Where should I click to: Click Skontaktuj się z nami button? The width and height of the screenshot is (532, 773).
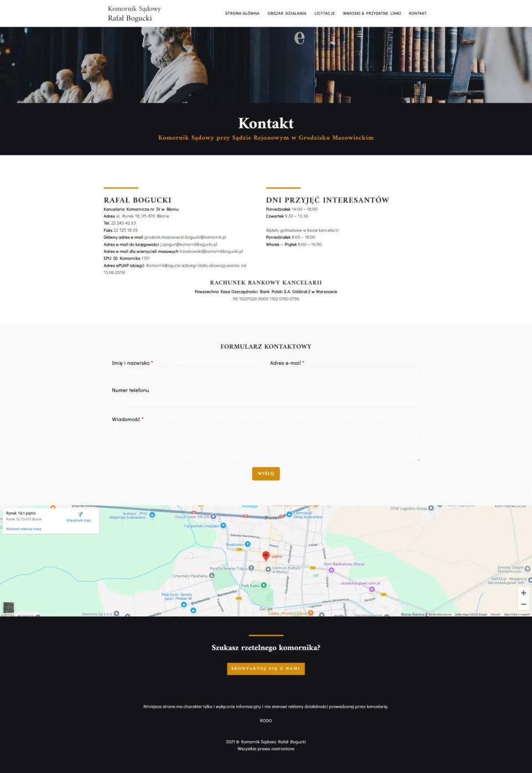tap(266, 669)
